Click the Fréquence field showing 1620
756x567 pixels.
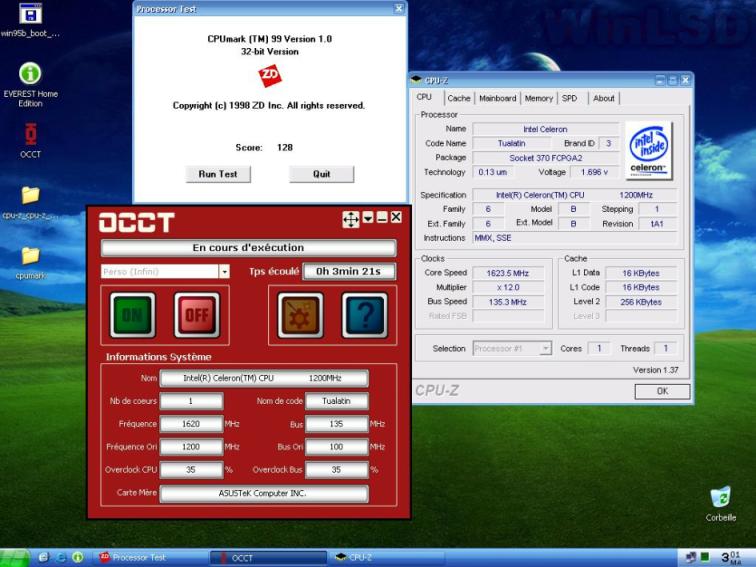click(191, 424)
